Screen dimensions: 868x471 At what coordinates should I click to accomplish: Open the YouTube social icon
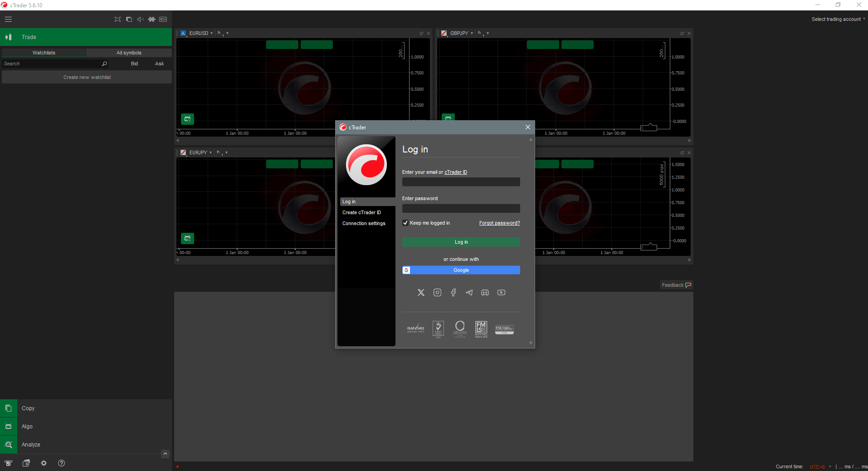(501, 293)
